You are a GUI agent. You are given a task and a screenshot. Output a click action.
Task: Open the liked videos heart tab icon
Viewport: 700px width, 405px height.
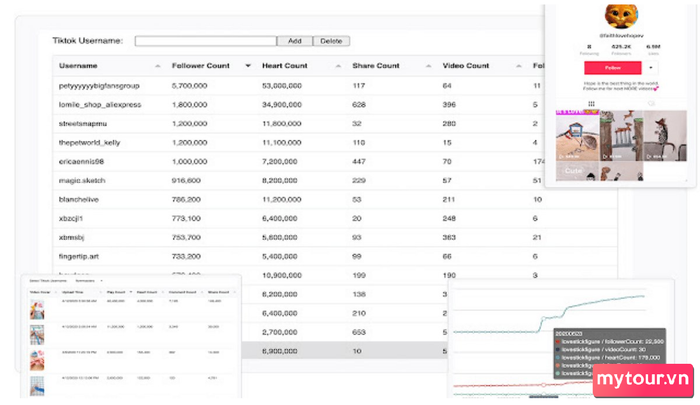[651, 103]
